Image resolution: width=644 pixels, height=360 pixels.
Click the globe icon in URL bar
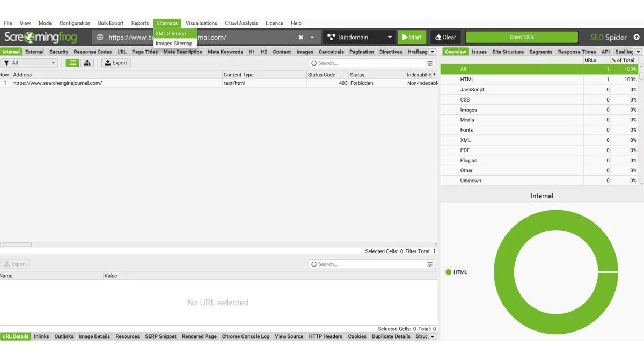100,38
